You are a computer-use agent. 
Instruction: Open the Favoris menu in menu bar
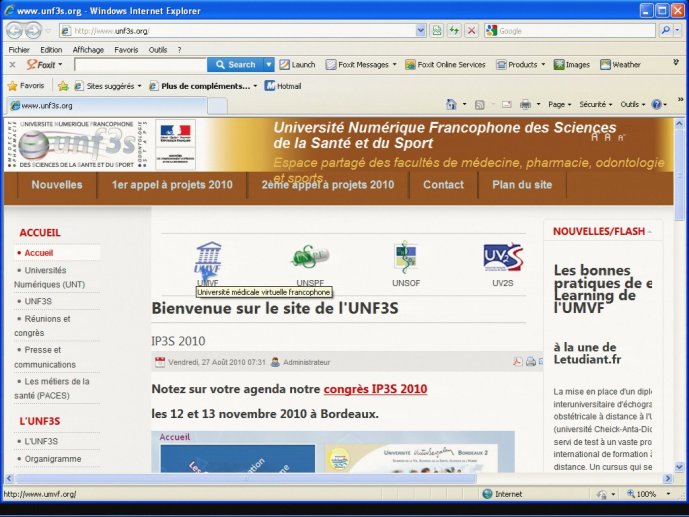click(x=126, y=50)
